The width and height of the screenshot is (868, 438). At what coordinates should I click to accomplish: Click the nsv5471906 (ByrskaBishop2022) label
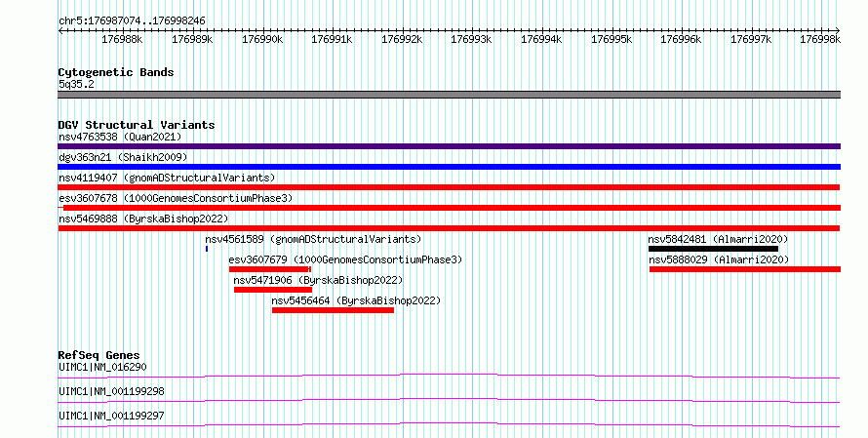(318, 280)
